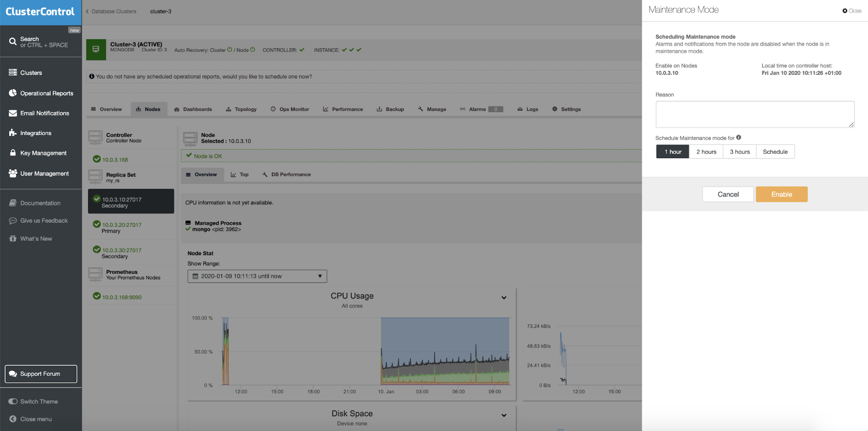Click the Controller server icon

point(96,137)
